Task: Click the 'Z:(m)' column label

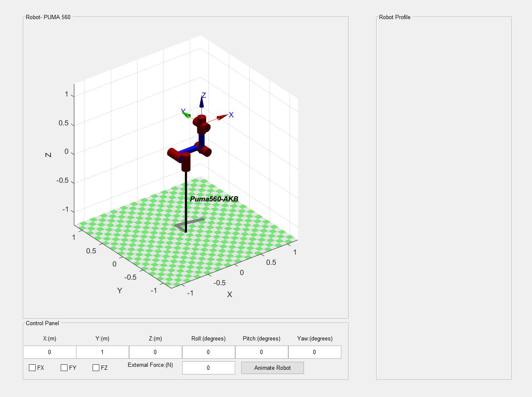Action: pyautogui.click(x=155, y=339)
